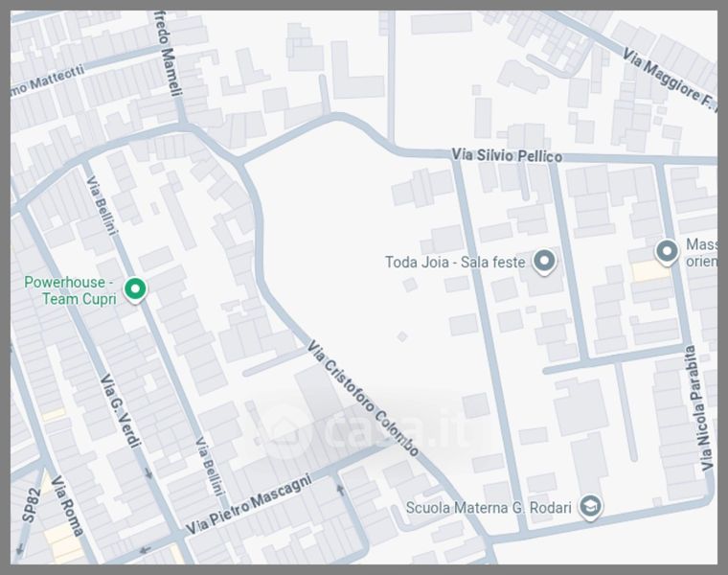Viewport: 728px width, 575px height.
Task: Click the Via Silvio Pellico street label
Action: [507, 155]
